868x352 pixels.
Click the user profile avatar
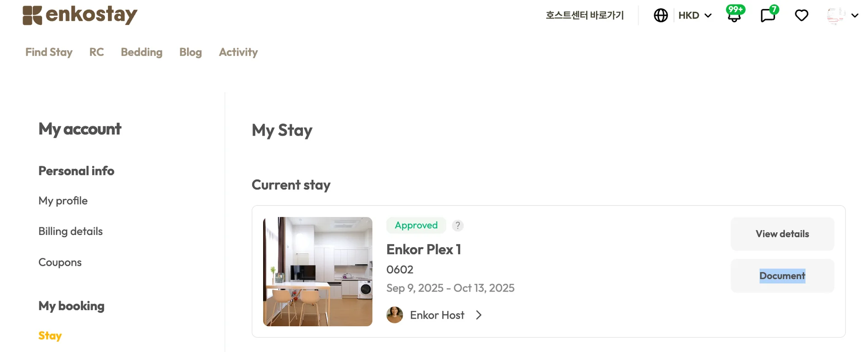pos(835,15)
